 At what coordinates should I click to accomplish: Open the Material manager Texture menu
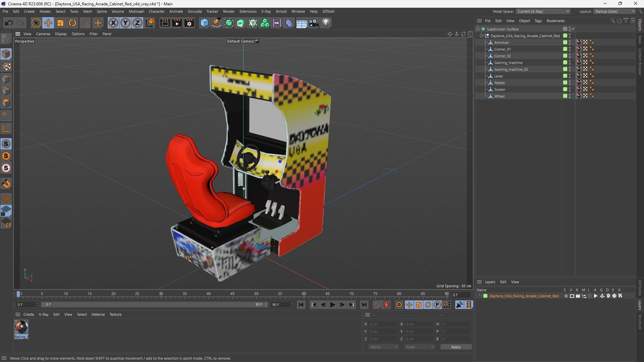115,314
